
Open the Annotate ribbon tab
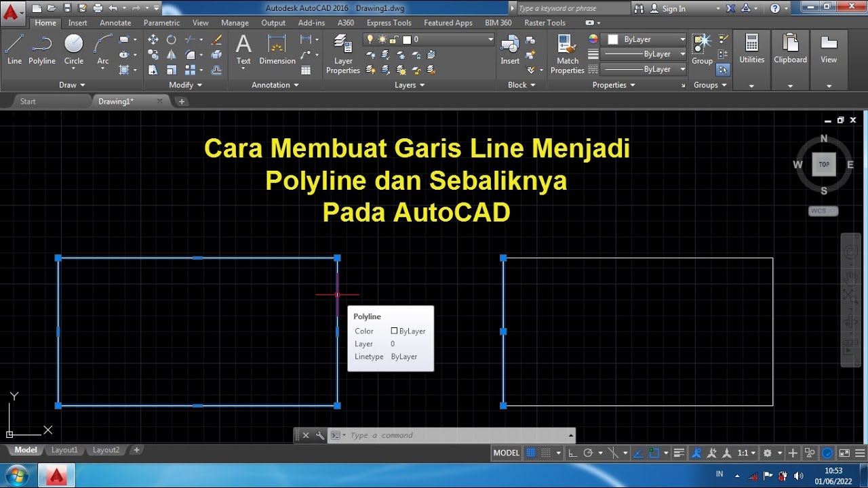click(x=115, y=22)
